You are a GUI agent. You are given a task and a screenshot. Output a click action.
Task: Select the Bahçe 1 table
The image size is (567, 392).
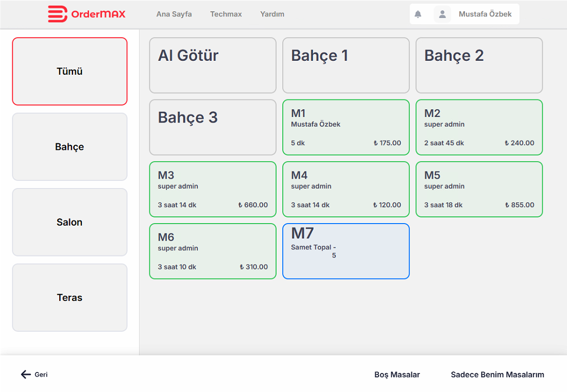tap(346, 65)
